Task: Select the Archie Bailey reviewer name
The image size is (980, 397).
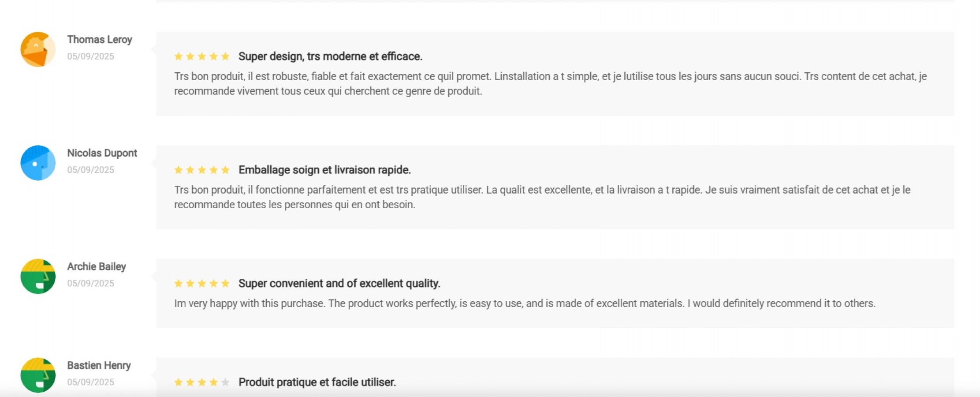Action: point(97,267)
